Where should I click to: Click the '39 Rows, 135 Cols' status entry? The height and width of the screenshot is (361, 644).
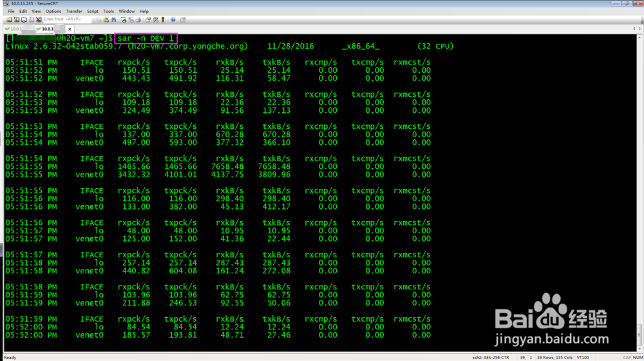pyautogui.click(x=554, y=358)
